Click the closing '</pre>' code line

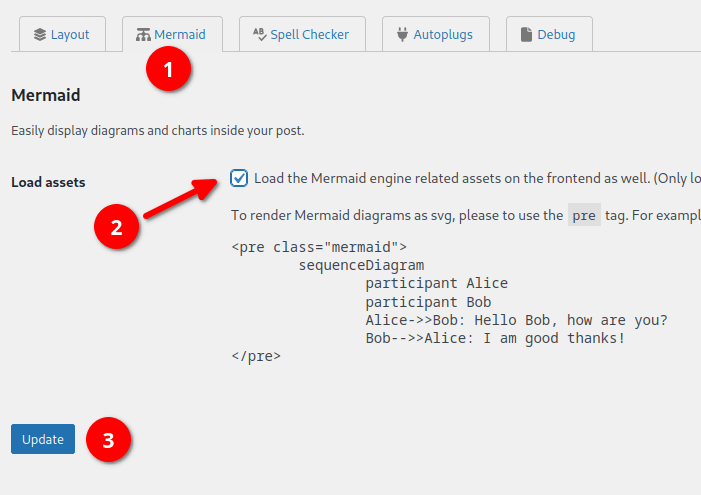(x=256, y=356)
